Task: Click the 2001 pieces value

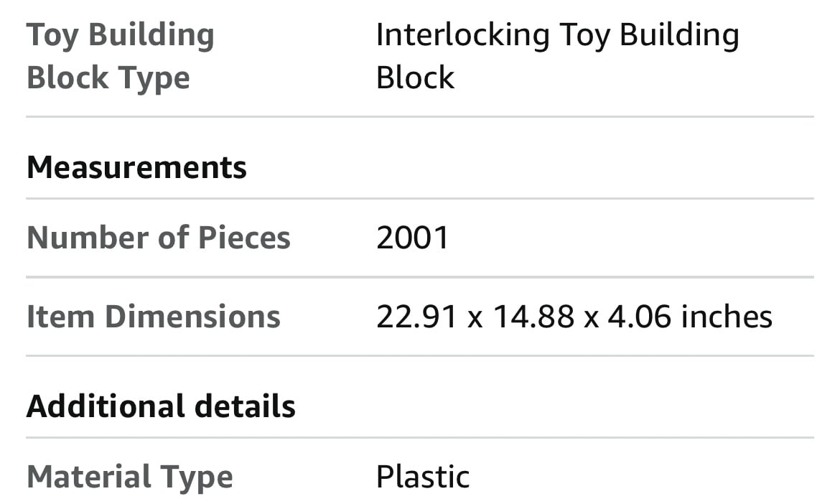Action: coord(413,238)
